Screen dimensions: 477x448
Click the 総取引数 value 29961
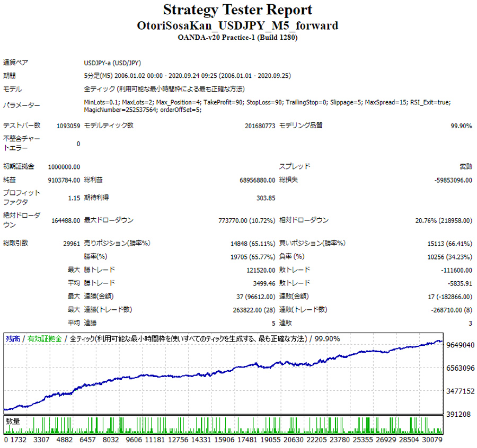[x=72, y=244]
